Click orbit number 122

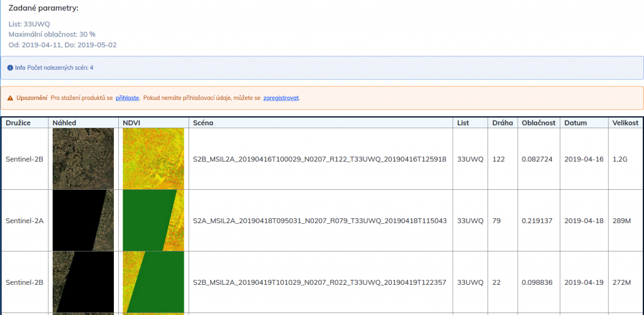point(498,159)
